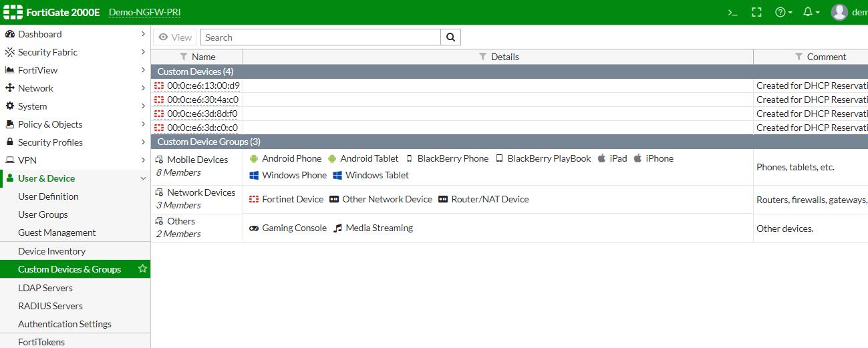Select device 00:0c:e6:30:4a:c0 row
The height and width of the screenshot is (348, 868).
[509, 100]
